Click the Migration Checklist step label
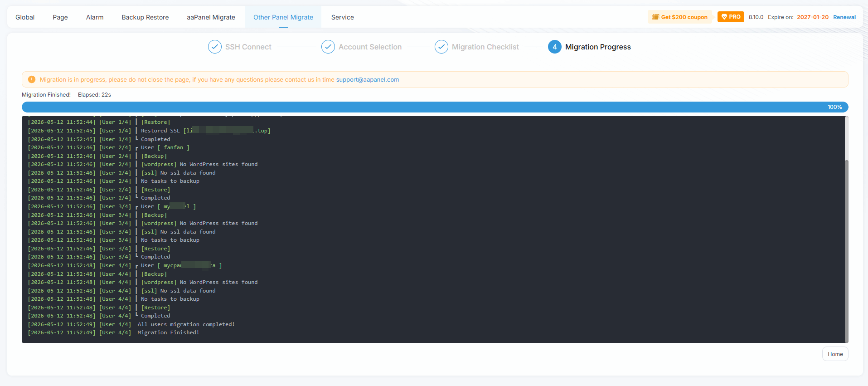 click(485, 47)
